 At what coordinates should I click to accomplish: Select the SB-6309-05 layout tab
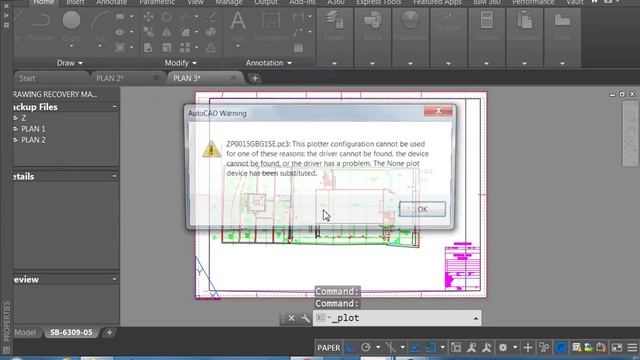(x=71, y=332)
